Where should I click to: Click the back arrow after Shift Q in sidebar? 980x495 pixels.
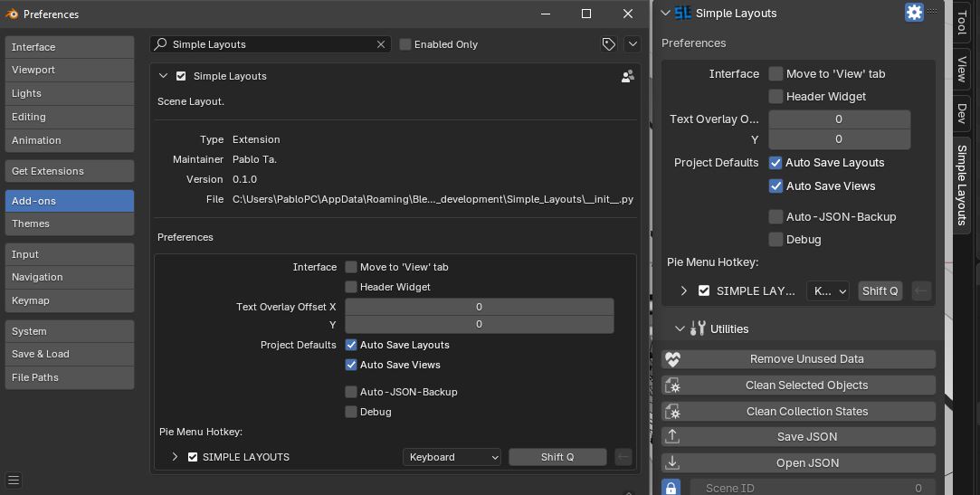[921, 290]
